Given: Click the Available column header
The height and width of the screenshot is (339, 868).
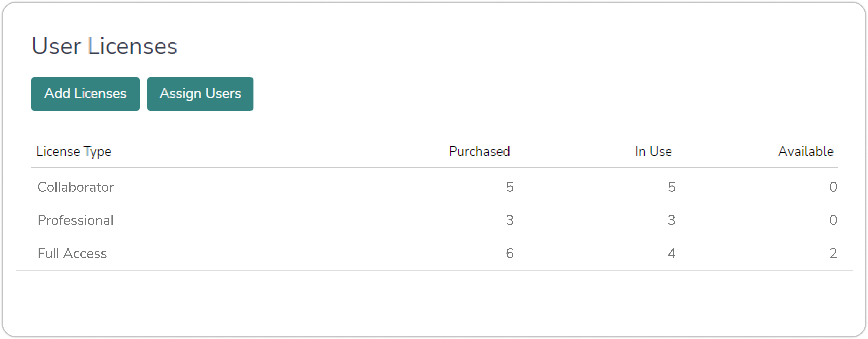Looking at the screenshot, I should 806,152.
